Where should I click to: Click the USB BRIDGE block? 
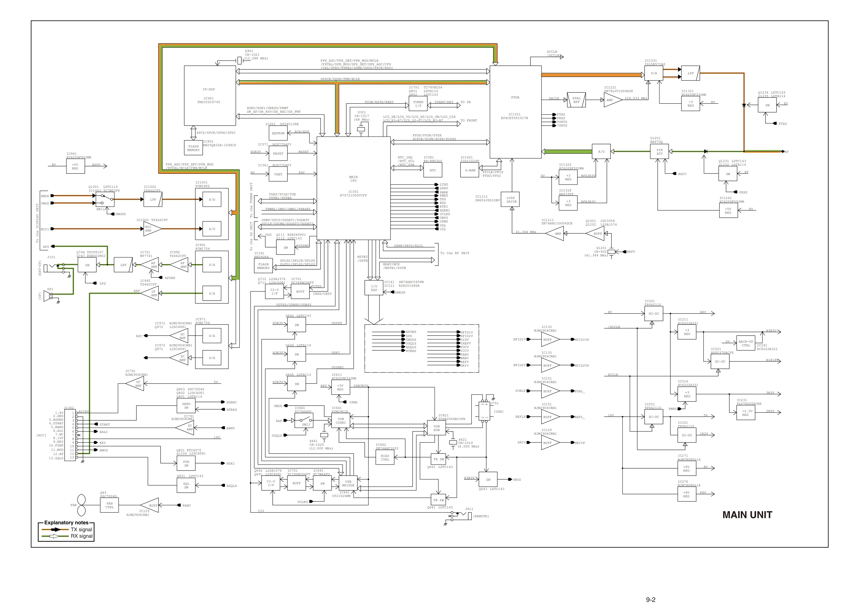tap(348, 483)
